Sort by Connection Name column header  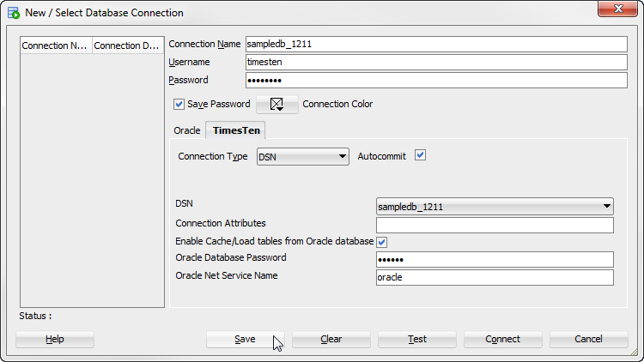(x=57, y=45)
